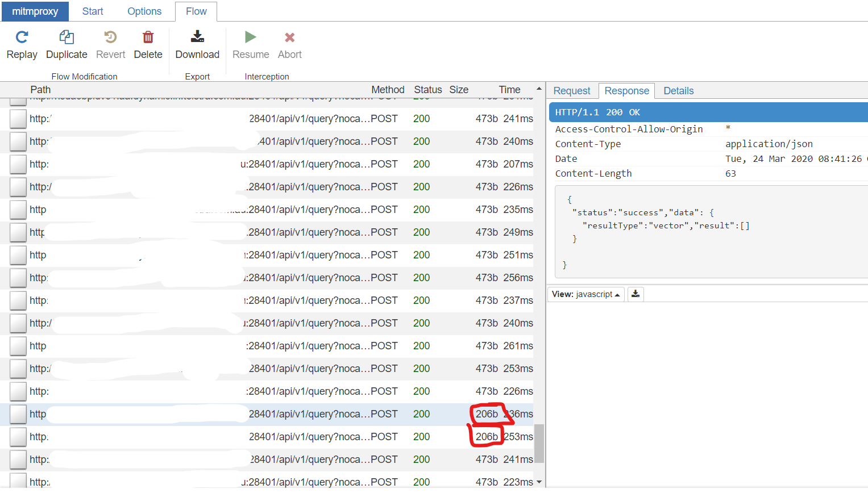
Task: Select the flow taking 237ms
Action: [267, 300]
